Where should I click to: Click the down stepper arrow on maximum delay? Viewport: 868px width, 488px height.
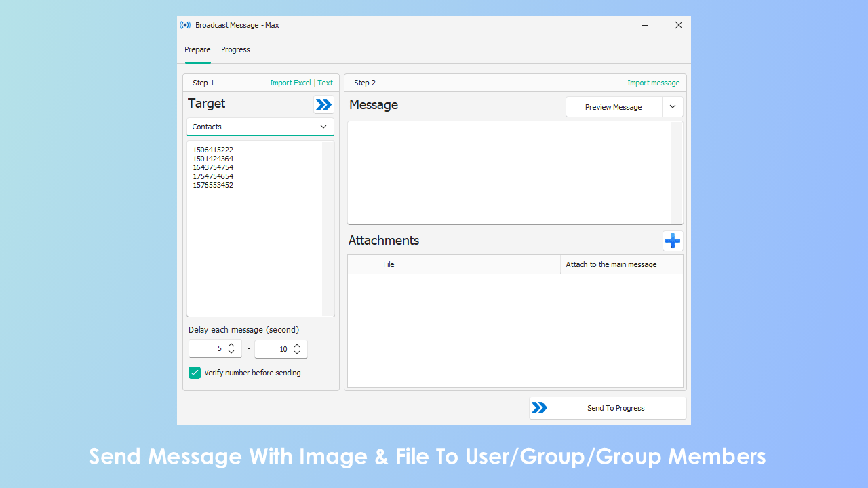click(297, 352)
